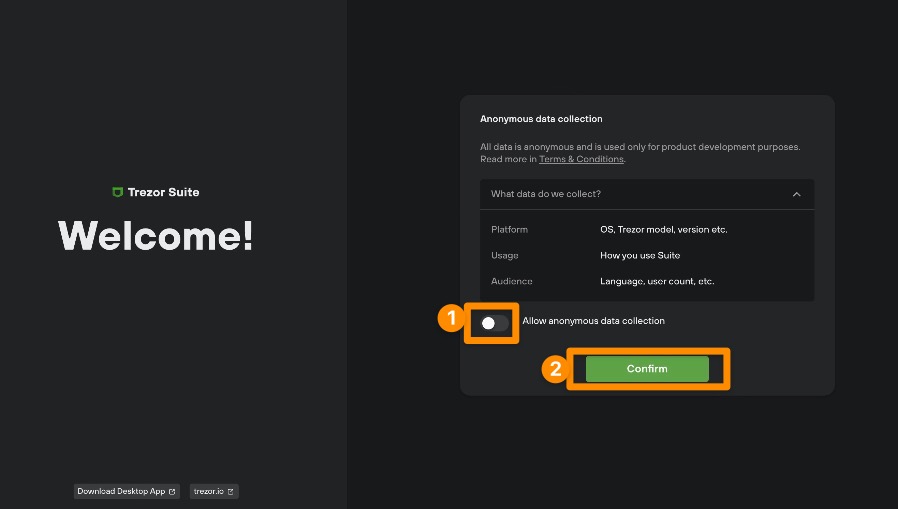Image resolution: width=898 pixels, height=509 pixels.
Task: Click the Trezor Suite shield logo icon
Action: tap(117, 192)
